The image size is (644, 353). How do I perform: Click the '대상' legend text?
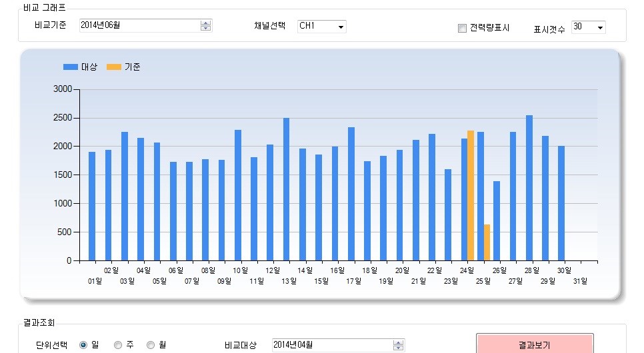(x=89, y=67)
